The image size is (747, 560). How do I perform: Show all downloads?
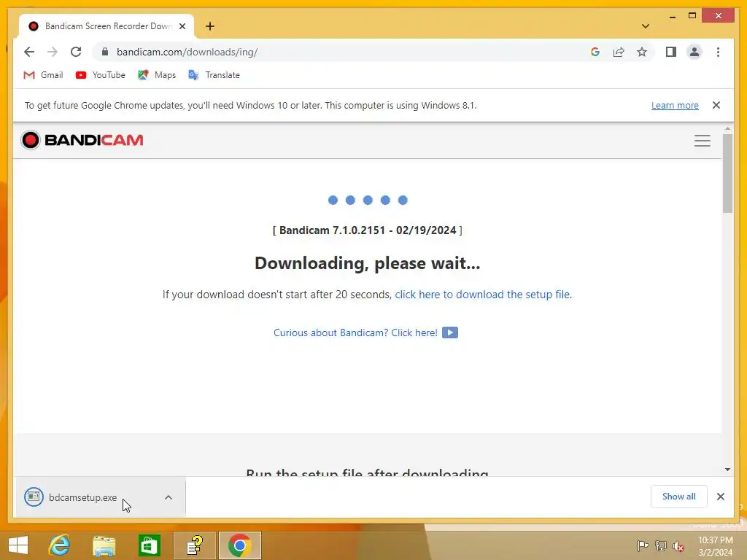(678, 496)
